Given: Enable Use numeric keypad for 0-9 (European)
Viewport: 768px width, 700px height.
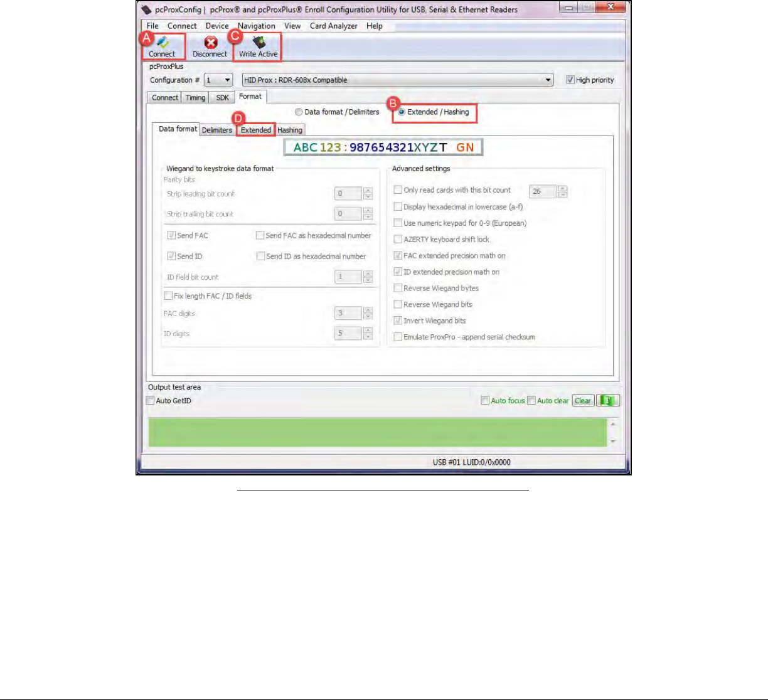Looking at the screenshot, I should 398,223.
